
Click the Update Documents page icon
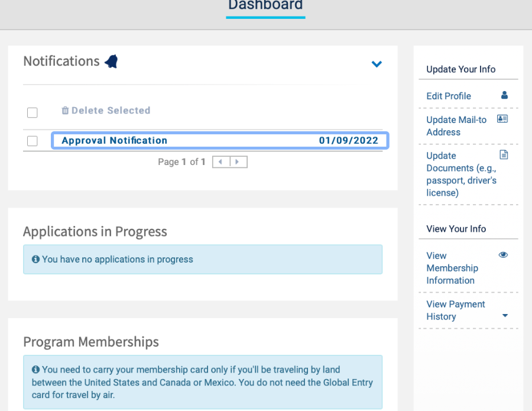coord(504,155)
